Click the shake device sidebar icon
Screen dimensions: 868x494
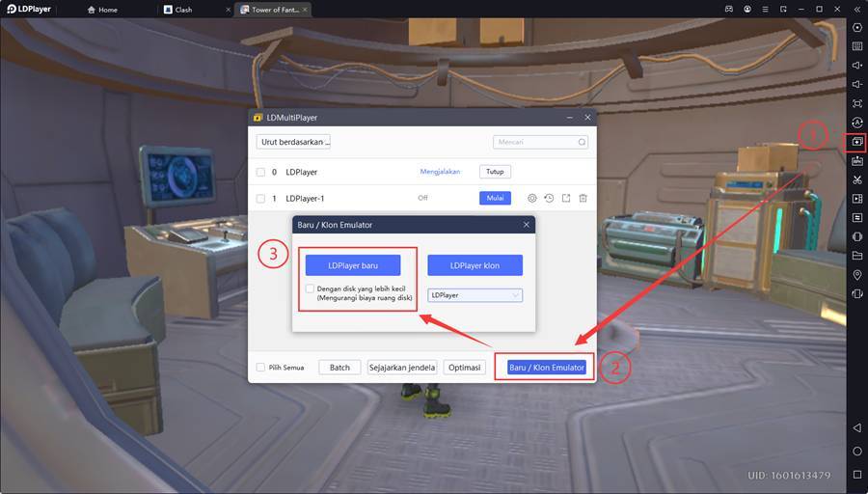857,236
